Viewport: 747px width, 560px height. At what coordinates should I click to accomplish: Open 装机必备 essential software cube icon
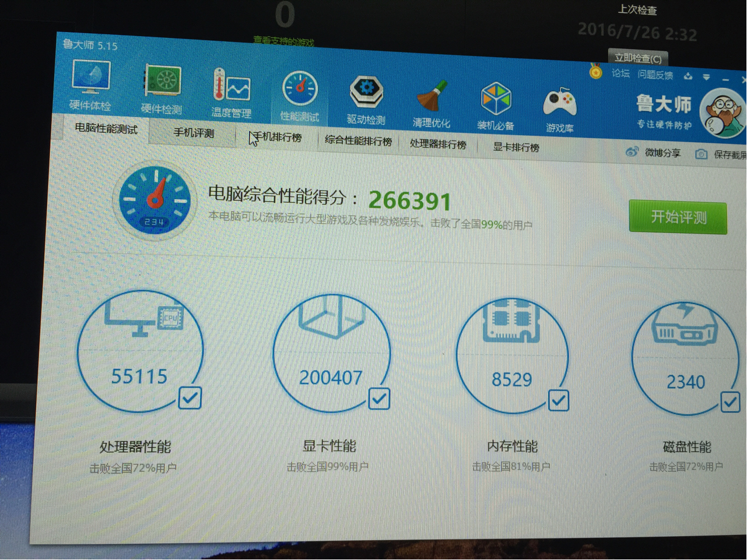[x=496, y=99]
